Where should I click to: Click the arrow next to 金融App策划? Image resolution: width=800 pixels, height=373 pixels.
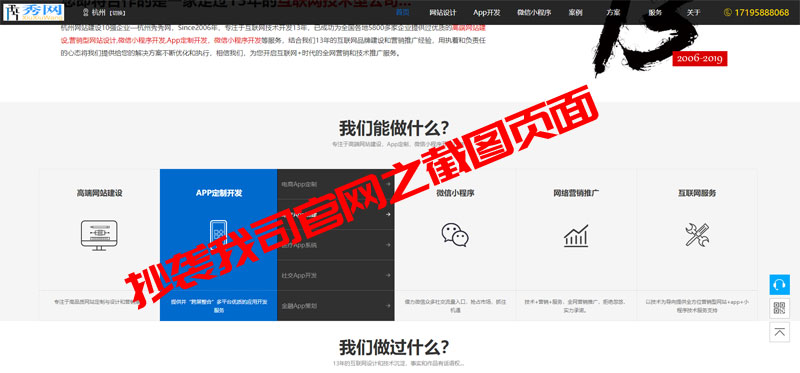[x=388, y=306]
